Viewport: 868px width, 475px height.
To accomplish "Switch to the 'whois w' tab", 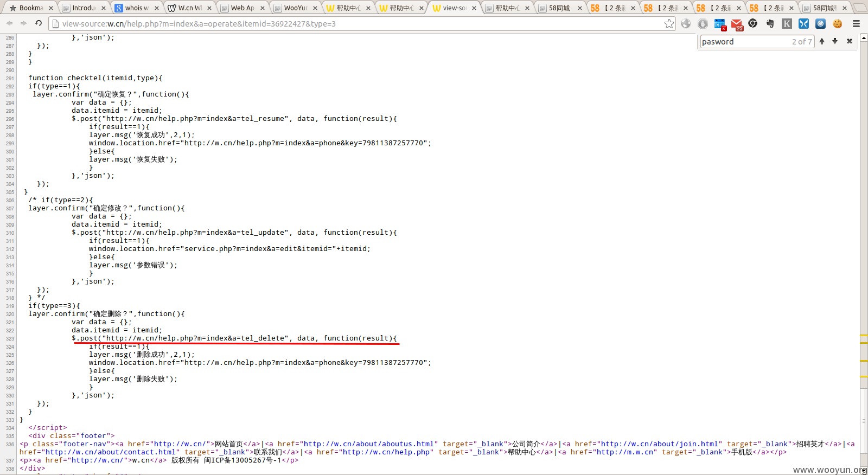I will click(136, 8).
